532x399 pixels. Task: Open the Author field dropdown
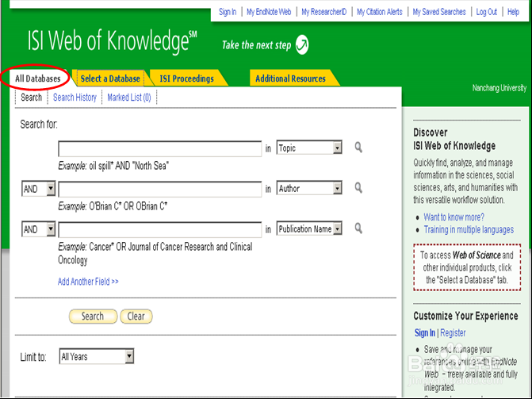coord(309,188)
